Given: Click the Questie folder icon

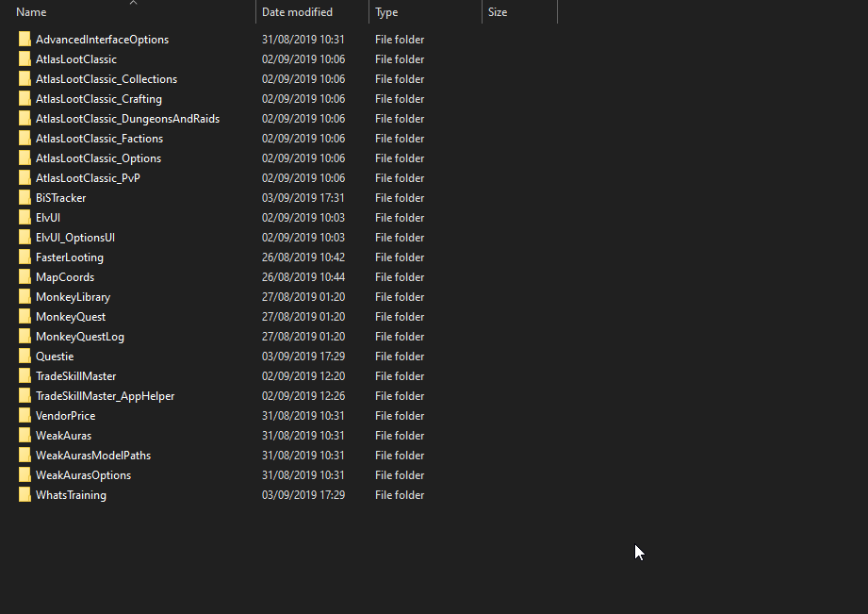Looking at the screenshot, I should tap(25, 356).
